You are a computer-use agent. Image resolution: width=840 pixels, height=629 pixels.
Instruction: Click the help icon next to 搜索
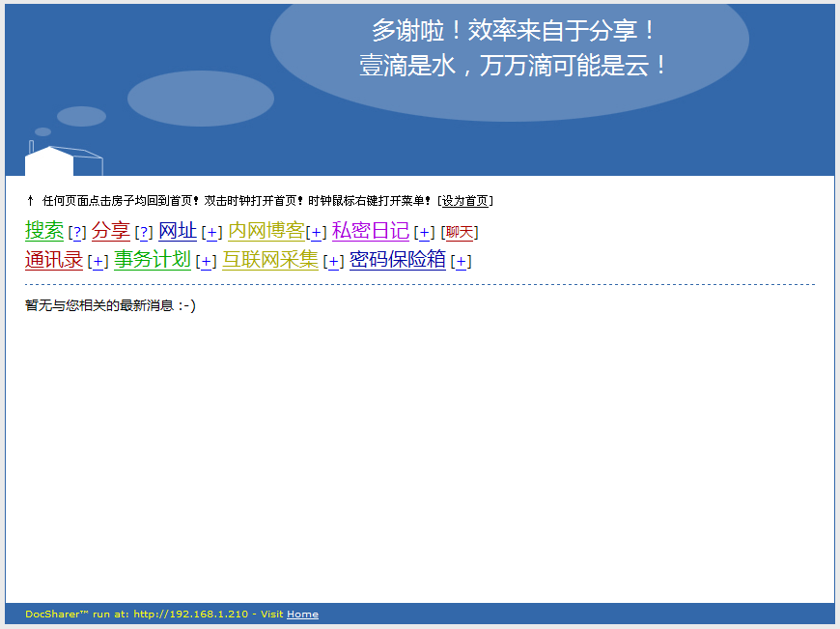pos(75,231)
